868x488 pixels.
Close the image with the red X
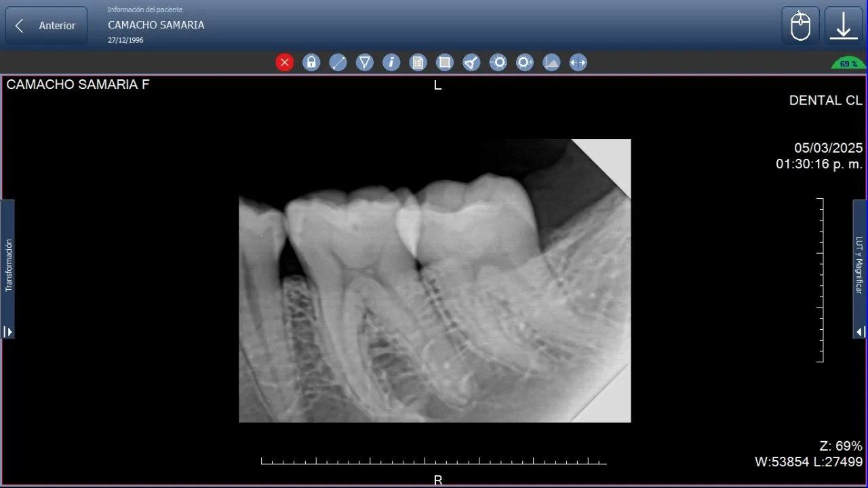(285, 62)
